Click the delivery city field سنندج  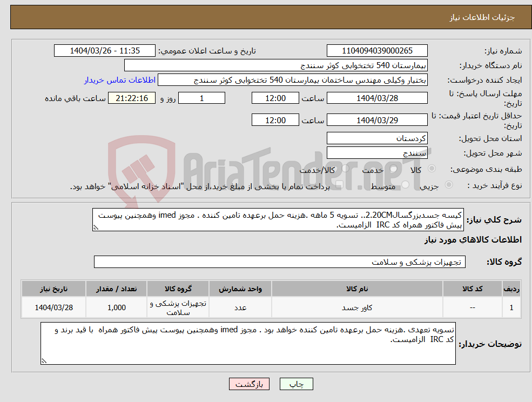(377, 153)
